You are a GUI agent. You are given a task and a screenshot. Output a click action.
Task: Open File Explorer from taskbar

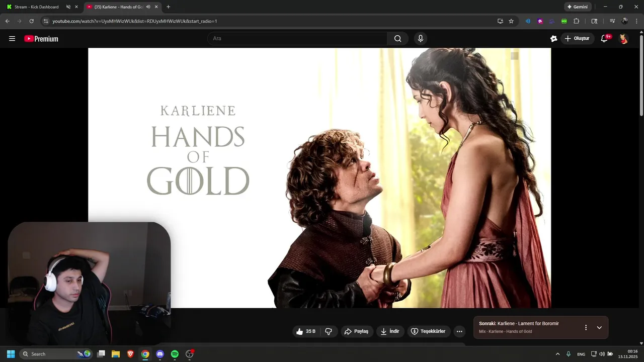(116, 354)
